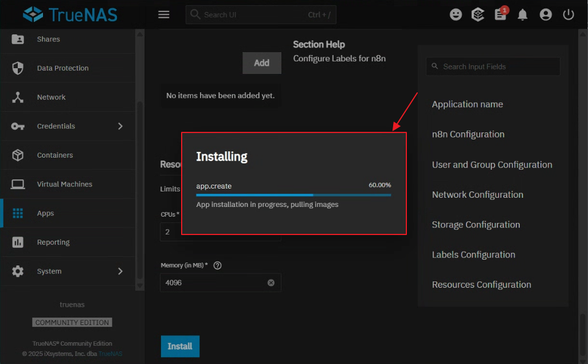Viewport: 588px width, 364px height.
Task: Expand the Credentials submenu chevron
Action: [120, 126]
